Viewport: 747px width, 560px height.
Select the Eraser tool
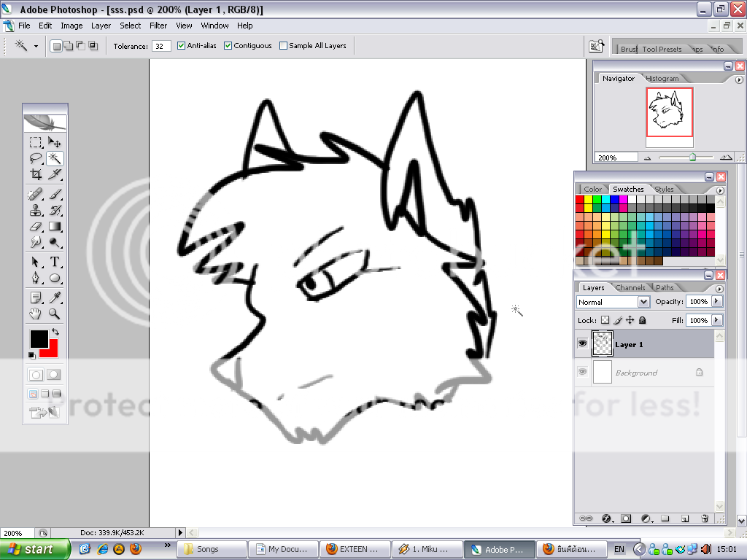point(36,226)
